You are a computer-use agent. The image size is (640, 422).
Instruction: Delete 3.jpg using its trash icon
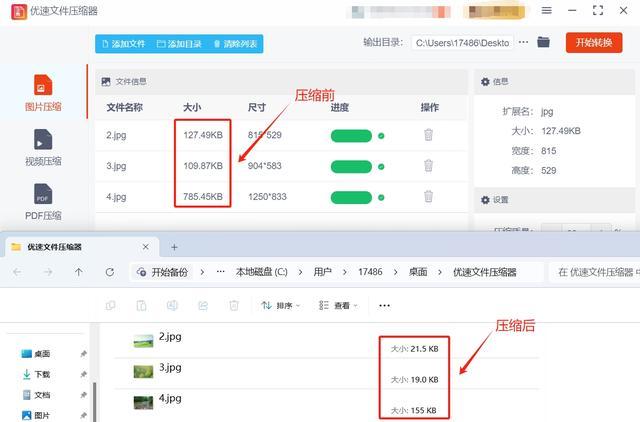[428, 166]
